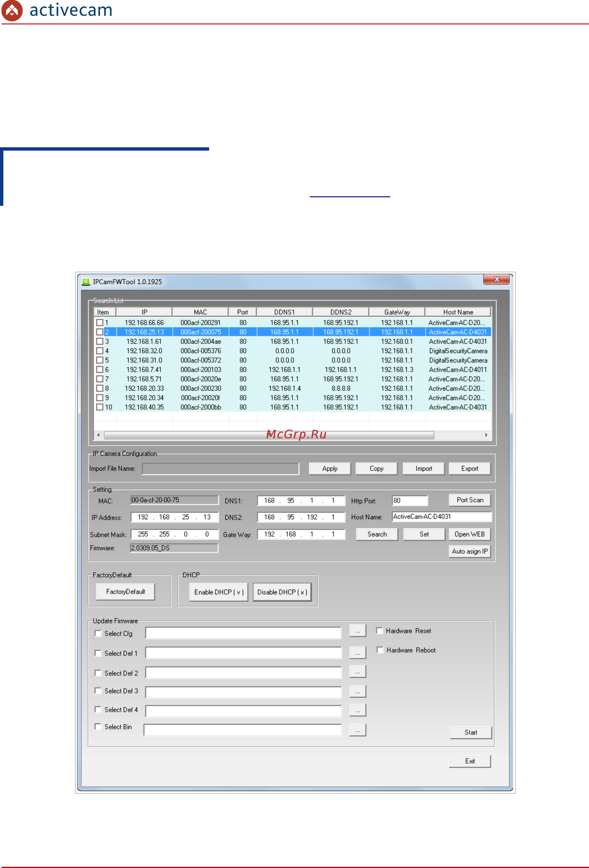The height and width of the screenshot is (868, 589).
Task: Browse for Select Def 1 file
Action: tap(357, 652)
